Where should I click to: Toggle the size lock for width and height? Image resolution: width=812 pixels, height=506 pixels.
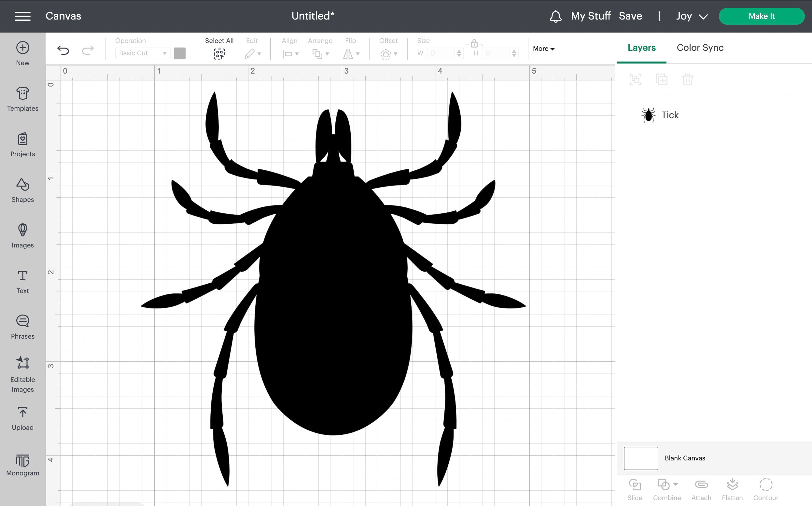[474, 44]
